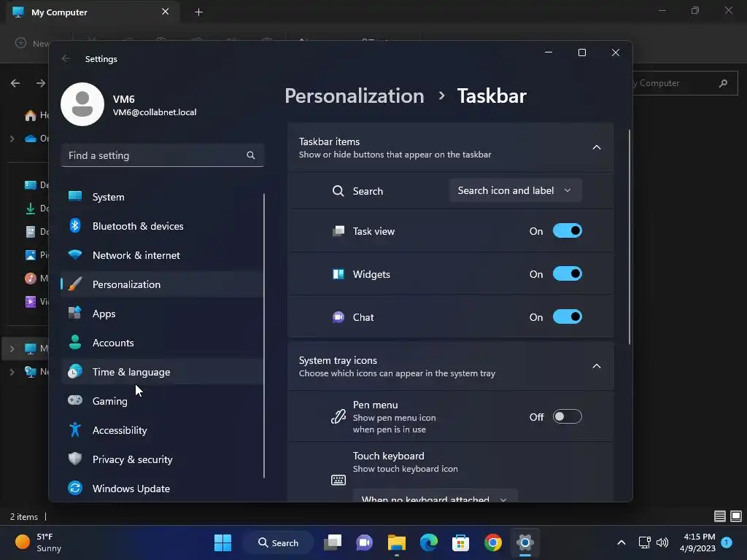The height and width of the screenshot is (560, 747).
Task: Turn on the Pen menu toggle
Action: click(x=567, y=416)
